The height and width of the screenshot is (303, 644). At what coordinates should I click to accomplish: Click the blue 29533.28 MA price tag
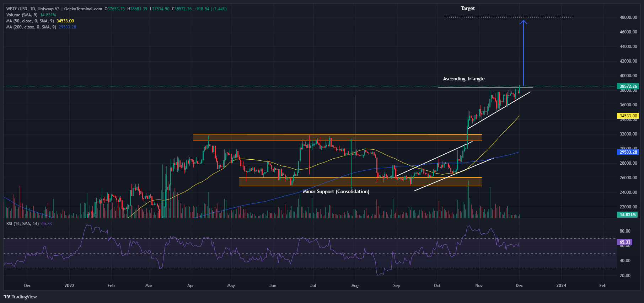[x=628, y=152]
